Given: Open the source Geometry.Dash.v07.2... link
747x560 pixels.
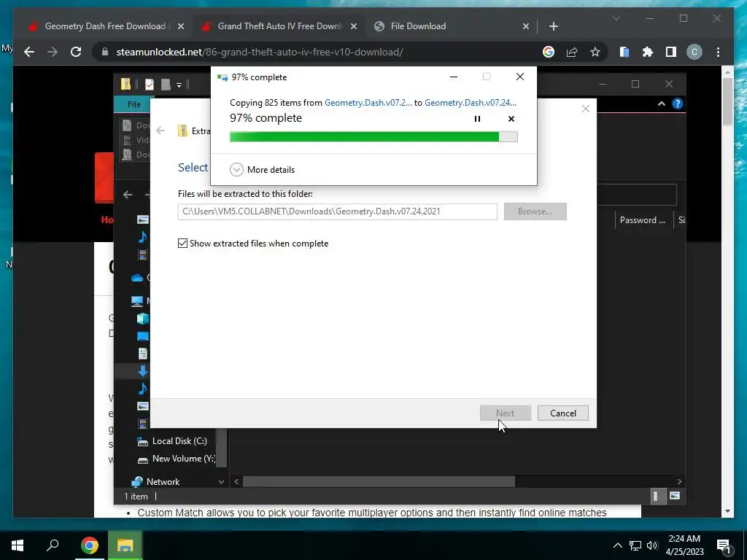Looking at the screenshot, I should pyautogui.click(x=368, y=103).
